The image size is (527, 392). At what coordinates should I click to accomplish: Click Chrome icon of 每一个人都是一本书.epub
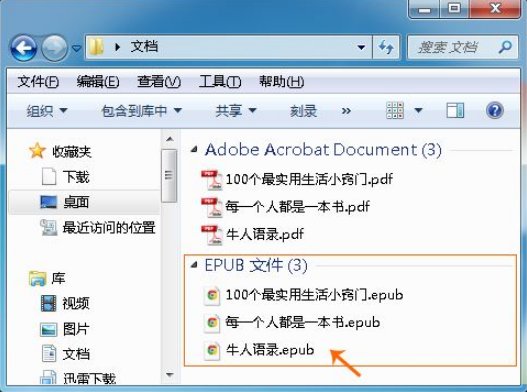pos(212,323)
